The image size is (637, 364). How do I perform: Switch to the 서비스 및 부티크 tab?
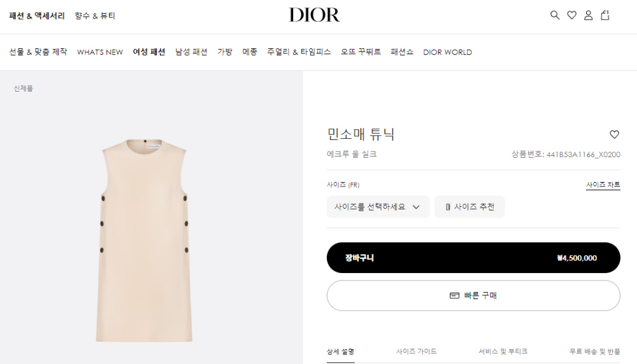pos(503,351)
